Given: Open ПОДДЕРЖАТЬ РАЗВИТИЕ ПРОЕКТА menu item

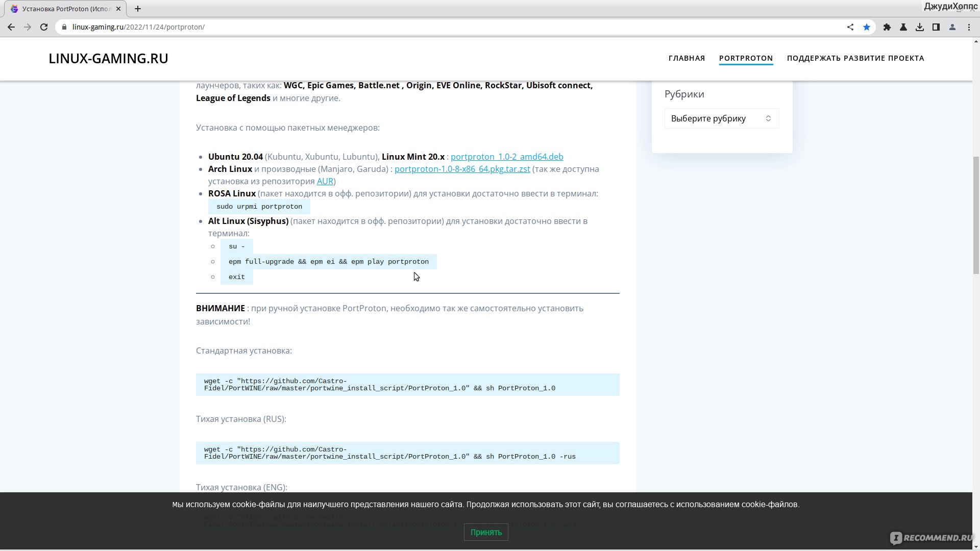Looking at the screenshot, I should 855,58.
